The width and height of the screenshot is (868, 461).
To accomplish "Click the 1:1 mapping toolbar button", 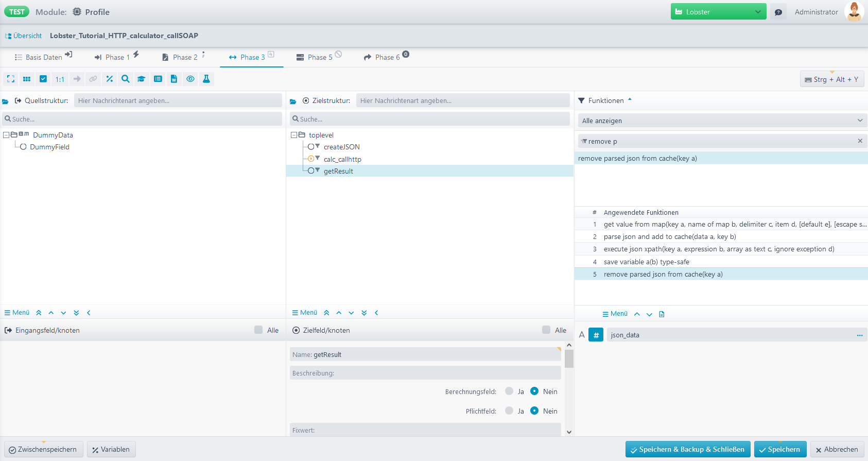I will (x=60, y=79).
